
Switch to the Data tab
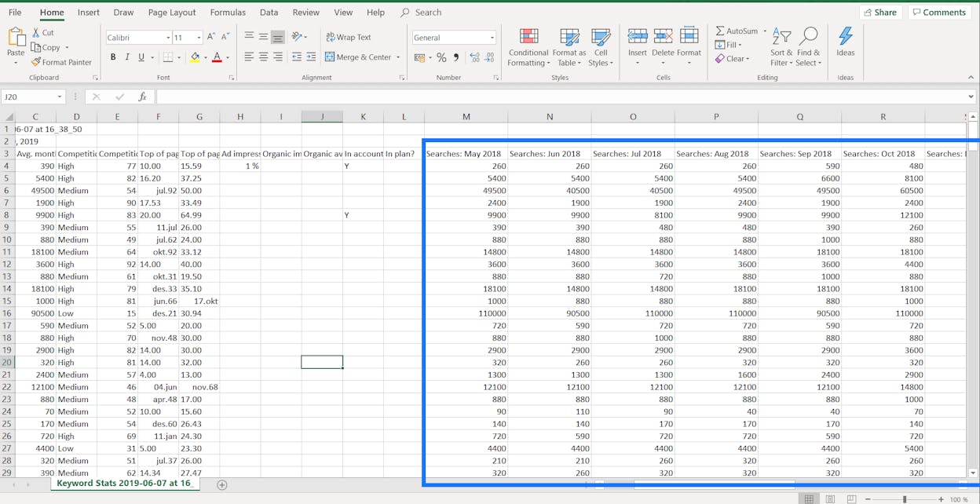point(269,13)
